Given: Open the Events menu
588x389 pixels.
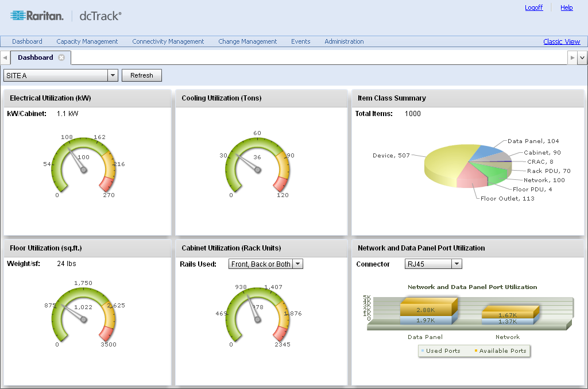Looking at the screenshot, I should click(301, 41).
